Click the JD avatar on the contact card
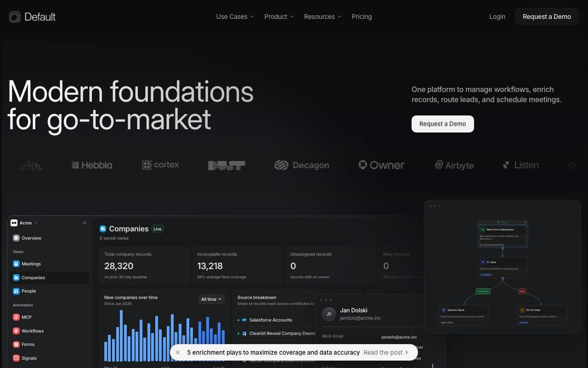The image size is (588, 368). [x=329, y=314]
